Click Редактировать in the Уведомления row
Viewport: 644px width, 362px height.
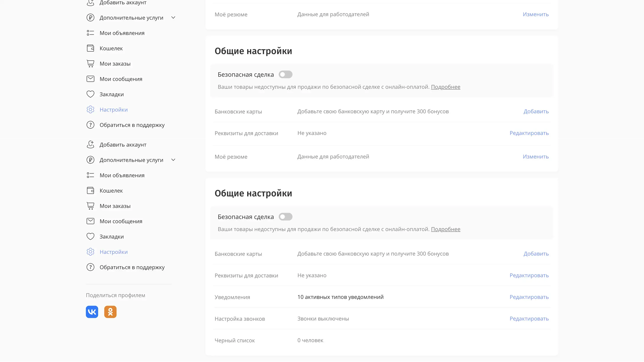pos(529,297)
